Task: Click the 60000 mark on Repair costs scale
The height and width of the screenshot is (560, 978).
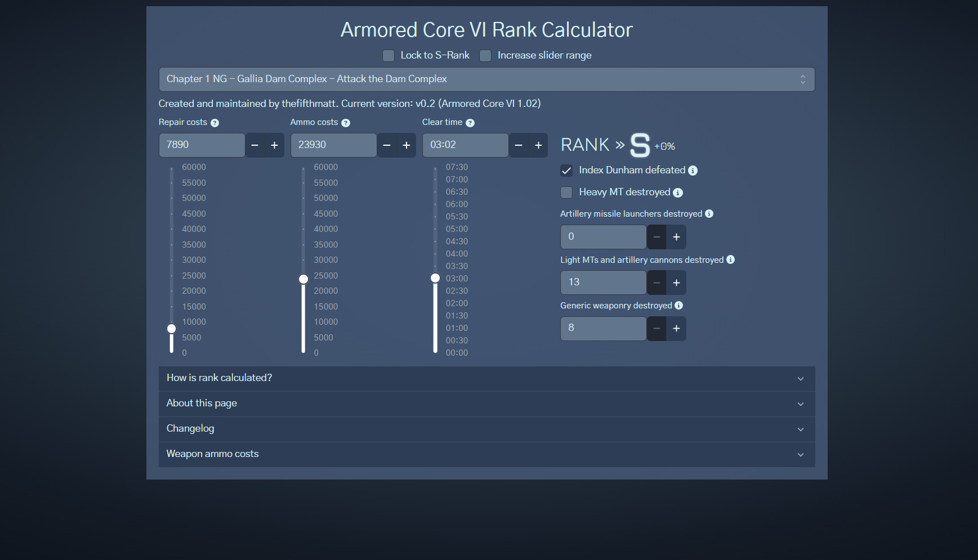Action: (x=194, y=167)
